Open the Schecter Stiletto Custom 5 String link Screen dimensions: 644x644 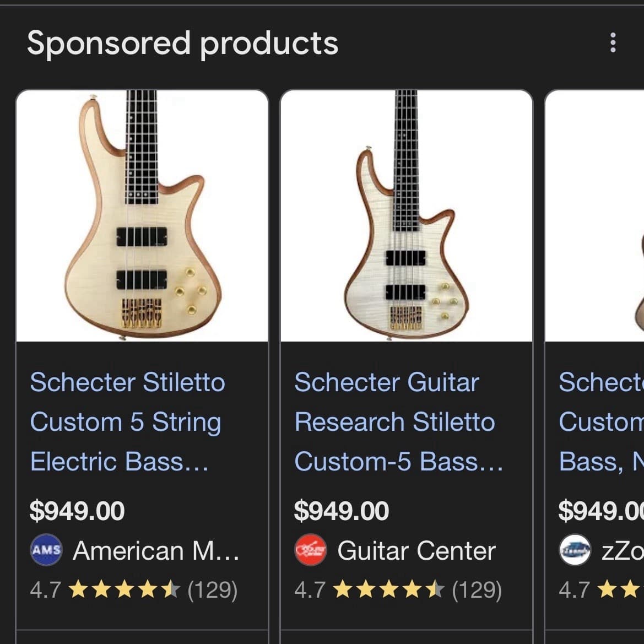127,421
